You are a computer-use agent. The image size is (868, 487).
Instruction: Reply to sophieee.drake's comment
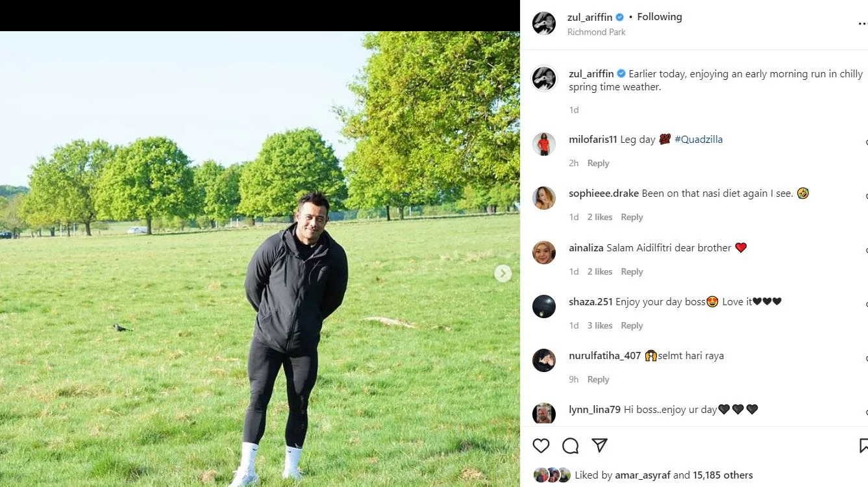631,218
